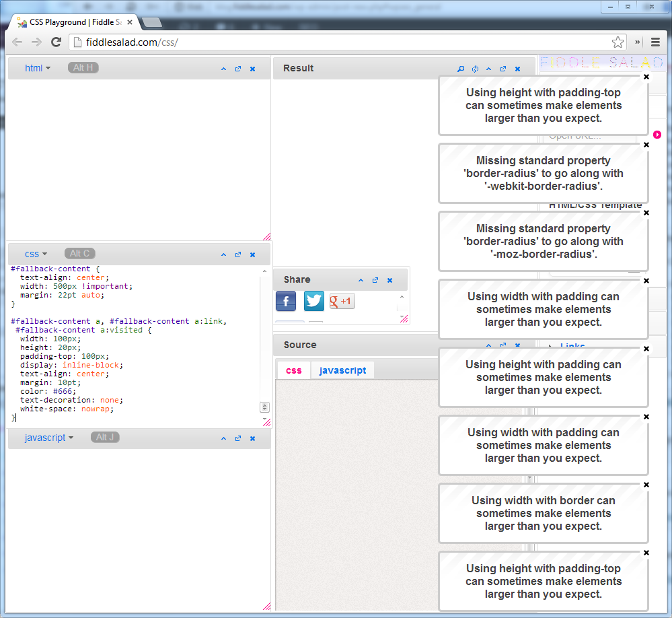Viewport: 672px width, 618px height.
Task: Click the css editor scrollbar stepper
Action: click(x=264, y=407)
